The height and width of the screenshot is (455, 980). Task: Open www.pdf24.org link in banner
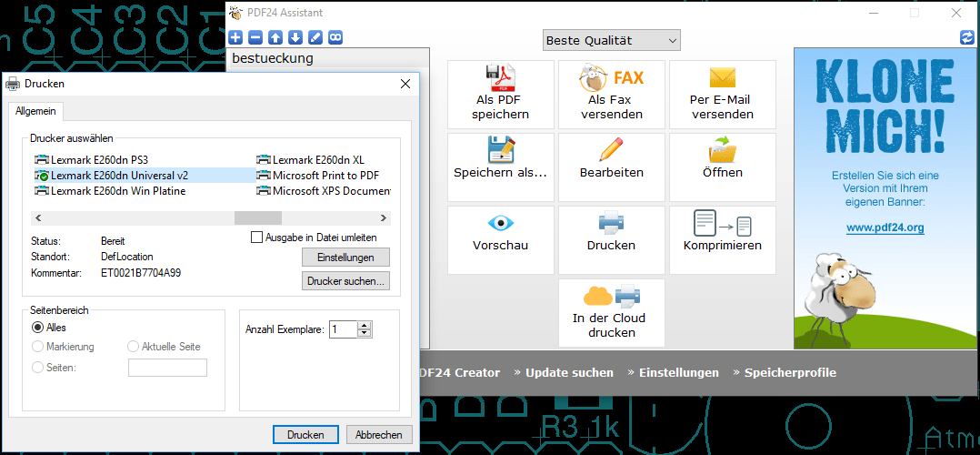[x=885, y=227]
